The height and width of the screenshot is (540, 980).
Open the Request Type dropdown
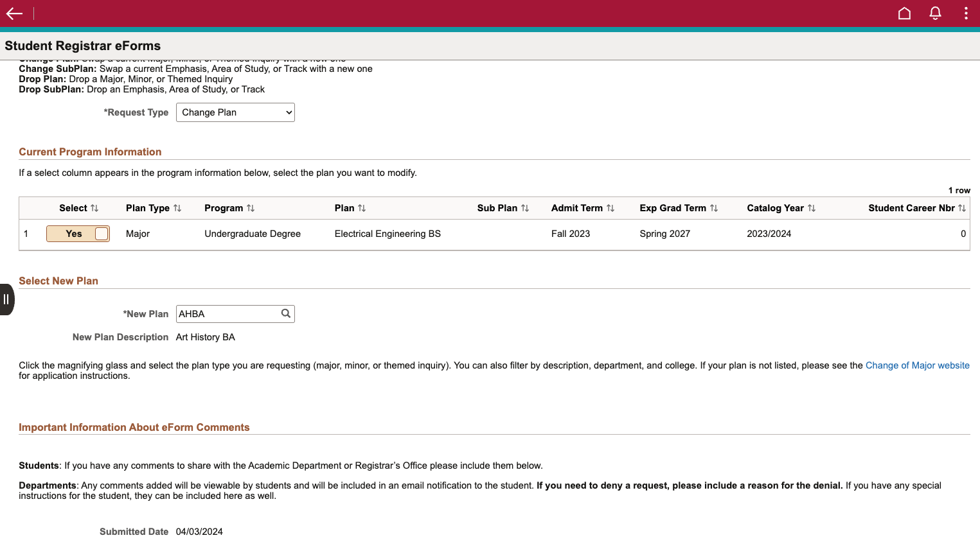235,112
